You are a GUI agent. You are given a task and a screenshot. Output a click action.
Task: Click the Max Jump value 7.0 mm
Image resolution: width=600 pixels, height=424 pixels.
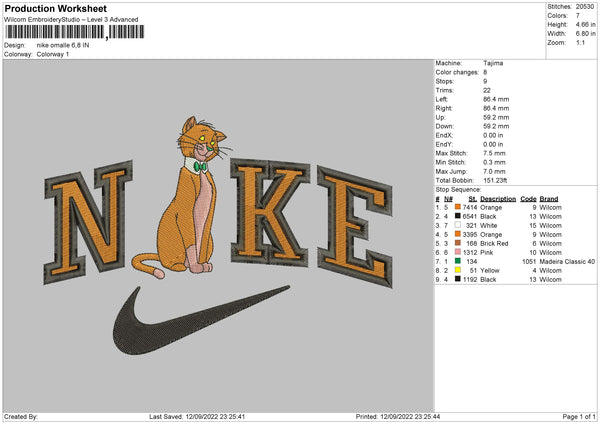[x=494, y=171]
